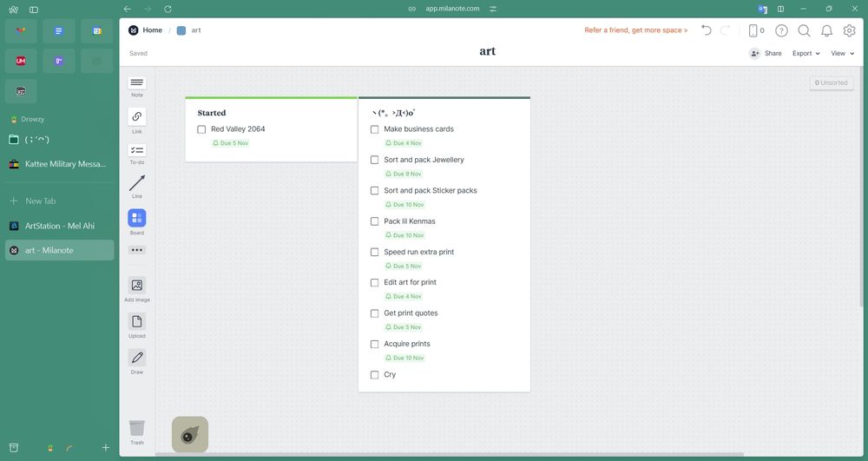Click the Share button

pos(766,53)
